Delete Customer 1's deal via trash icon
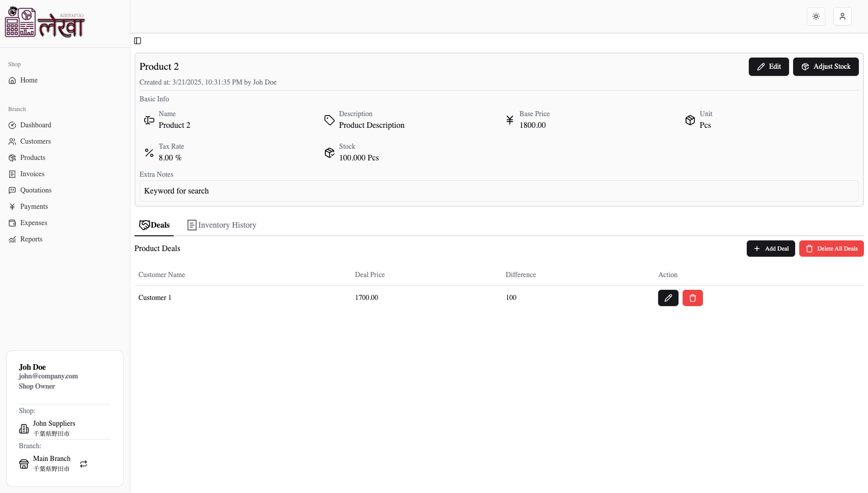Screen dimensions: 868x493 (692, 298)
